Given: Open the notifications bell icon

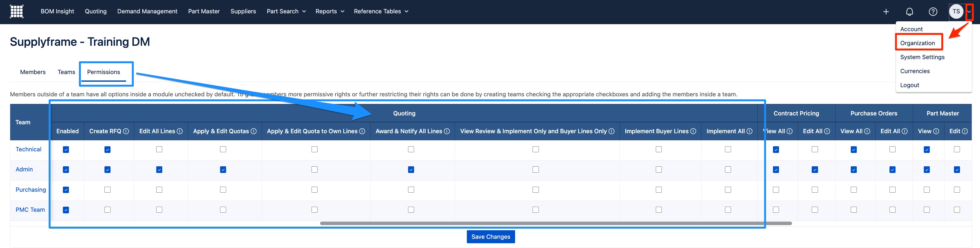Looking at the screenshot, I should pos(910,12).
